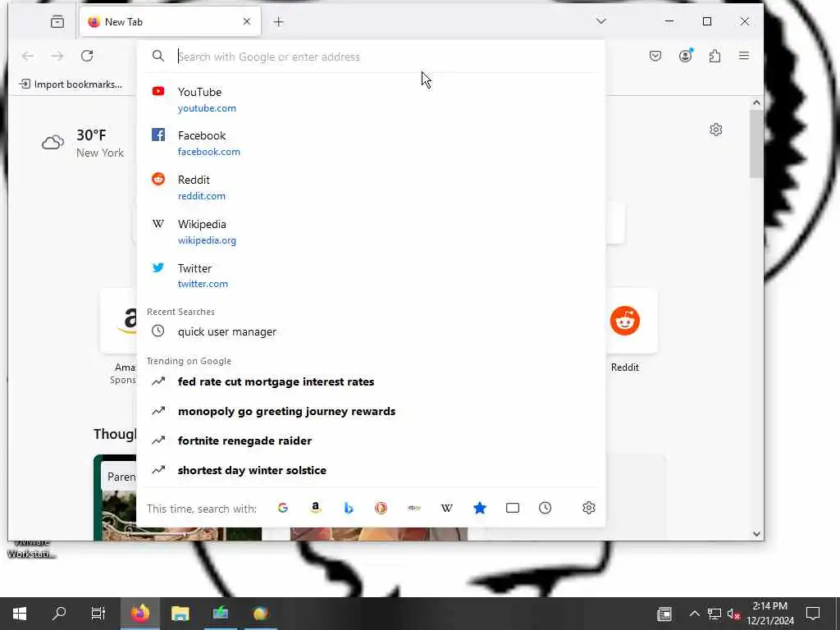This screenshot has height=630, width=840.
Task: Search in open Tabs icon
Action: click(x=513, y=508)
